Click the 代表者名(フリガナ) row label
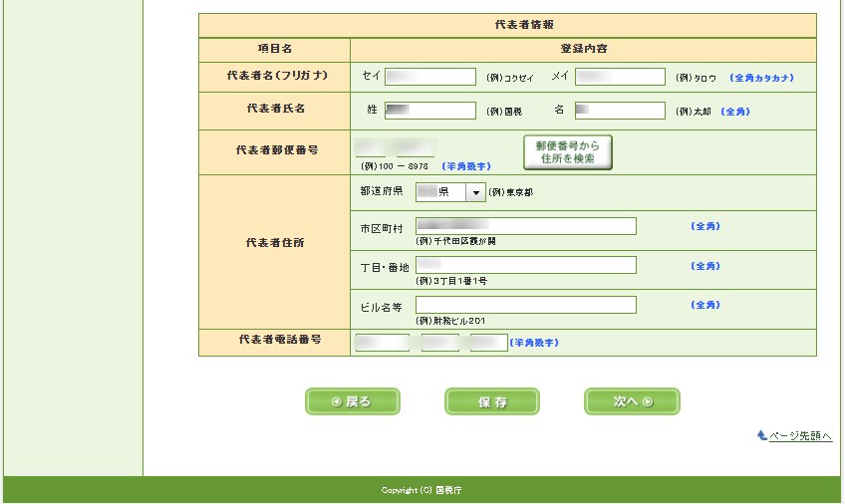Screen dimensions: 845x504 pos(277,76)
